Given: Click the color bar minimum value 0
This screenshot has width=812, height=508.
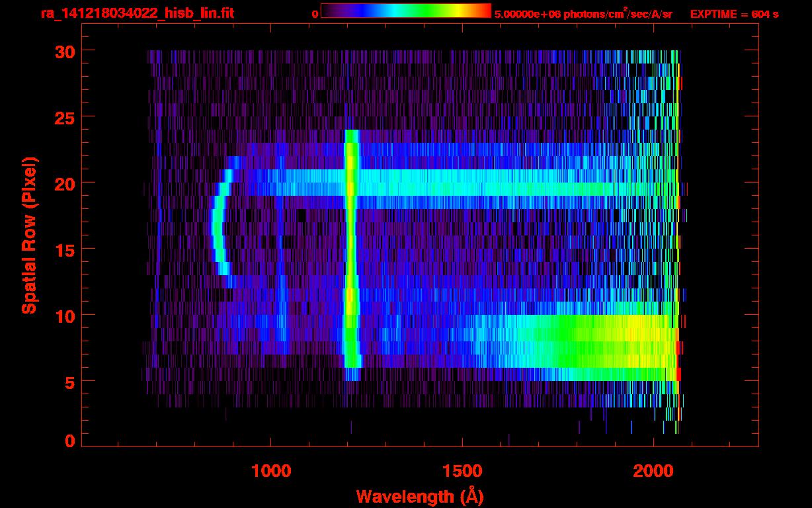Looking at the screenshot, I should tap(315, 14).
